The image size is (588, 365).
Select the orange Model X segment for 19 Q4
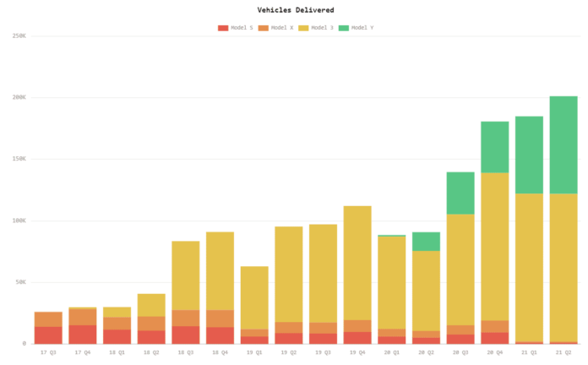357,326
